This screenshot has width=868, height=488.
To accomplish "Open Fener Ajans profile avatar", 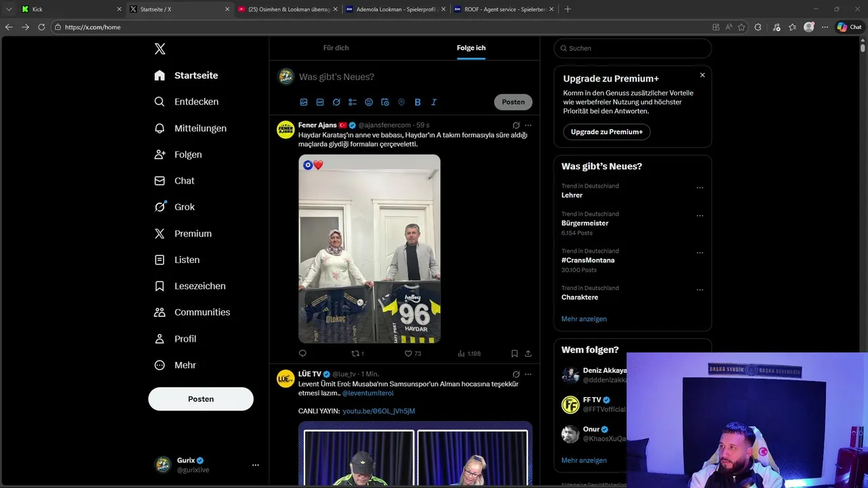I will tap(285, 129).
